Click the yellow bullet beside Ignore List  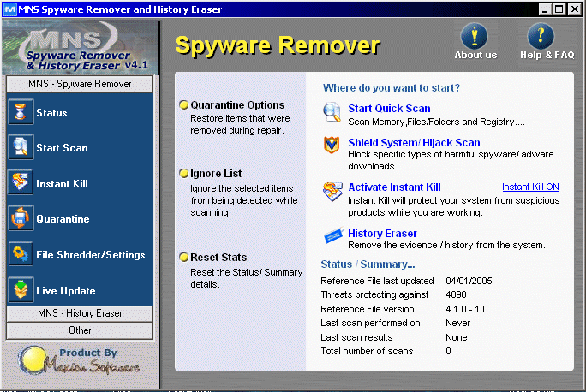183,173
